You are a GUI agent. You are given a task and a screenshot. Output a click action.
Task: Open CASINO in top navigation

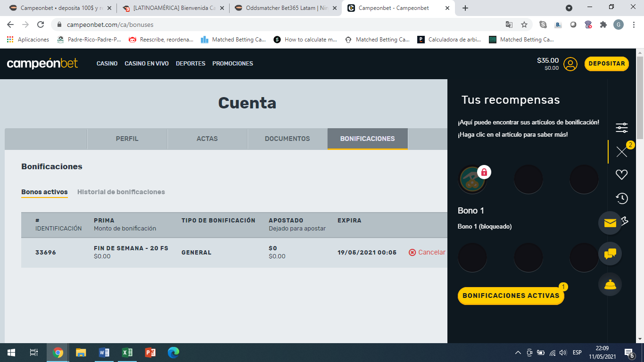(x=107, y=64)
